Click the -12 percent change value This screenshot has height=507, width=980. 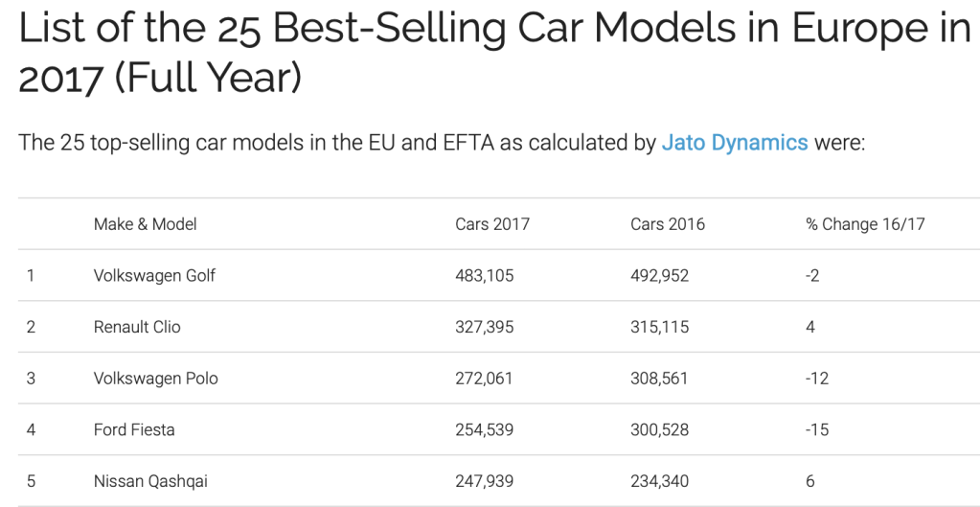817,379
